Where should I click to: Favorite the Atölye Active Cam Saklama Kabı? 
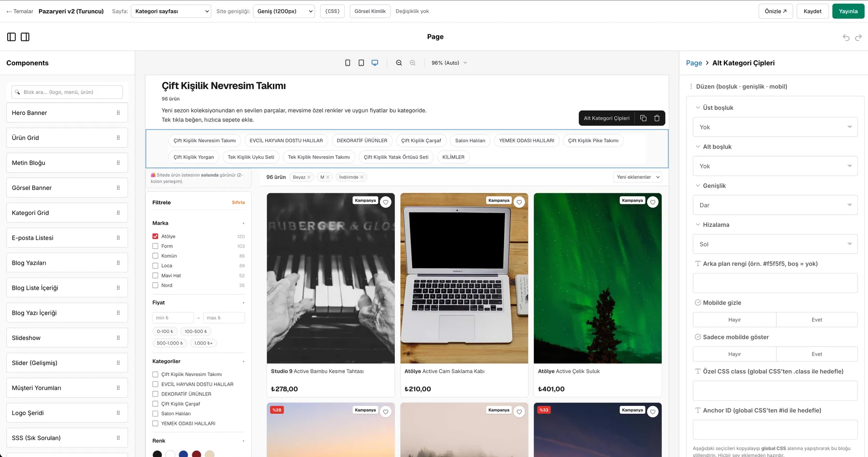(x=519, y=202)
